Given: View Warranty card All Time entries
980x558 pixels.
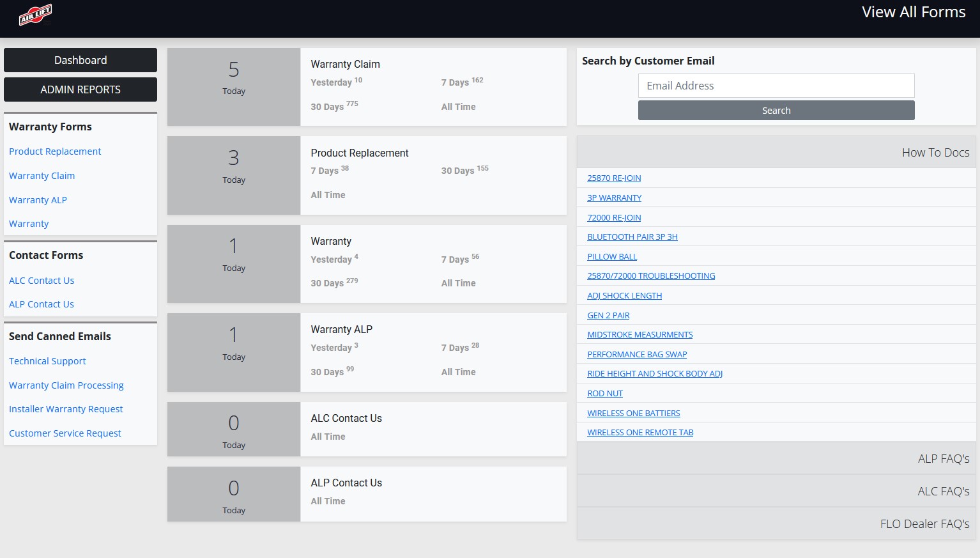Looking at the screenshot, I should [x=458, y=283].
